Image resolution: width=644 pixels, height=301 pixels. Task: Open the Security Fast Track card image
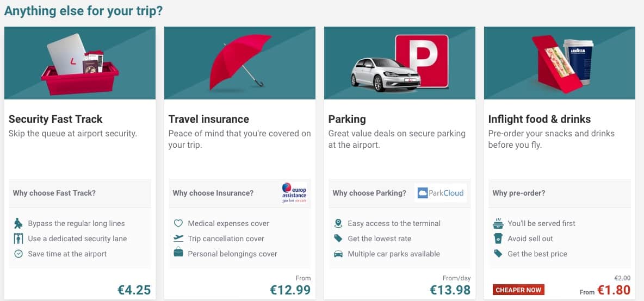coord(80,63)
